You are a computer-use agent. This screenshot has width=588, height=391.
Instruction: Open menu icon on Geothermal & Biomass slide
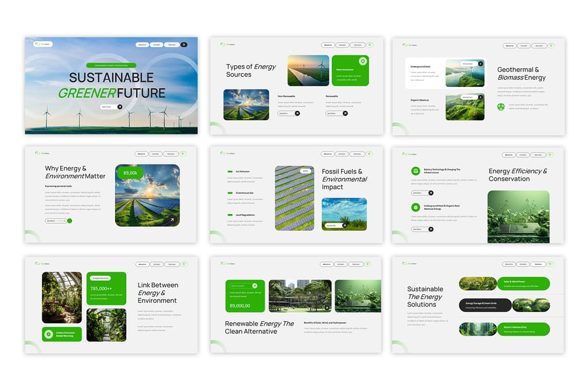551,46
